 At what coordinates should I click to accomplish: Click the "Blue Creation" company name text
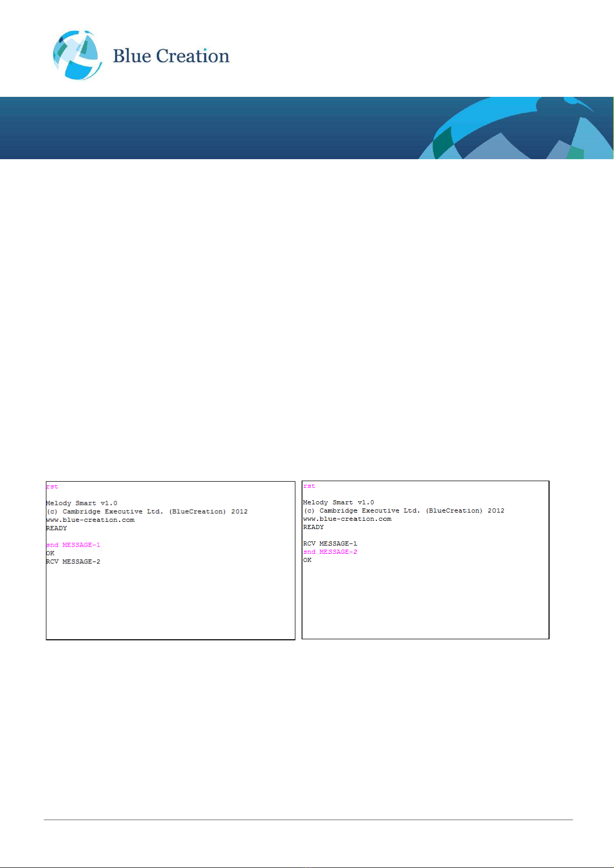coord(171,56)
